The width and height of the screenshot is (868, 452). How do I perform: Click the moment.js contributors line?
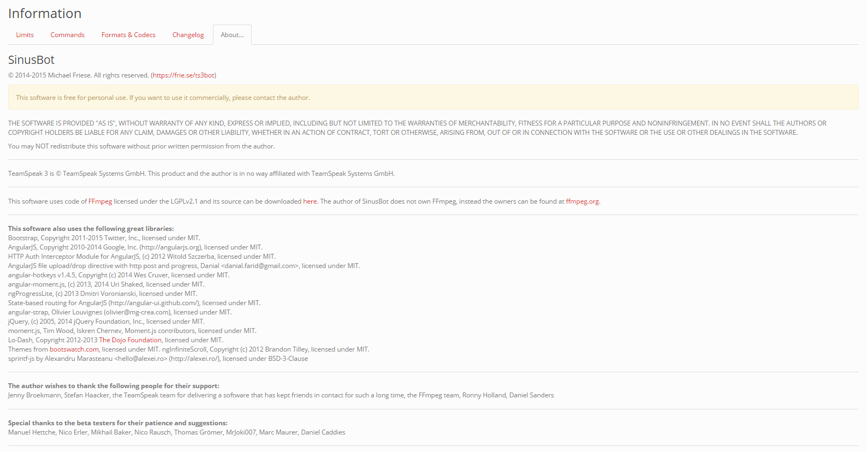132,331
